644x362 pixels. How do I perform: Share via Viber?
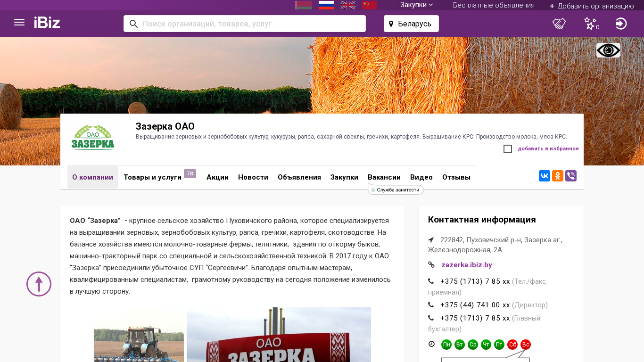[571, 176]
